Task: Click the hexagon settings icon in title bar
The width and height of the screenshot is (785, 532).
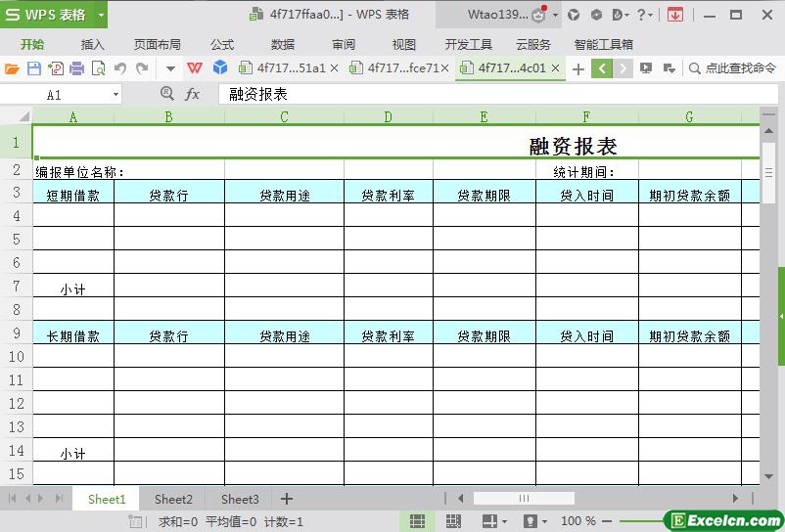Action: [x=596, y=15]
